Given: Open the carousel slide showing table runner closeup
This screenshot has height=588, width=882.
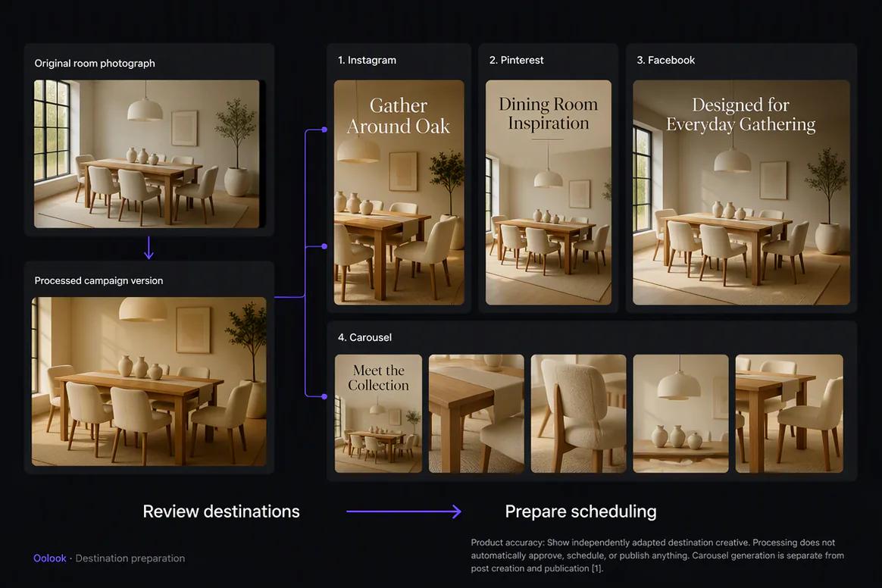Looking at the screenshot, I should [x=476, y=413].
